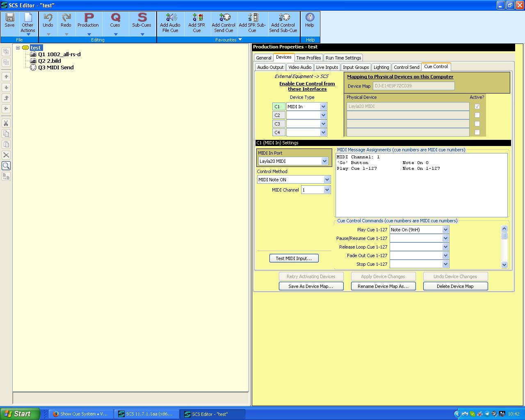Click the cut scissors icon in sidebar
Image resolution: width=525 pixels, height=420 pixels.
coord(6,123)
